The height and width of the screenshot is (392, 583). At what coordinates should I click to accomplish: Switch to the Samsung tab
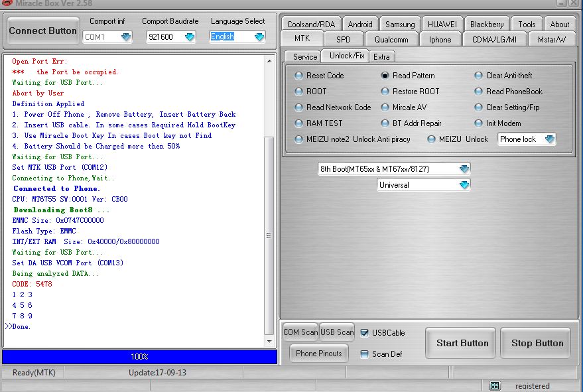tap(400, 24)
